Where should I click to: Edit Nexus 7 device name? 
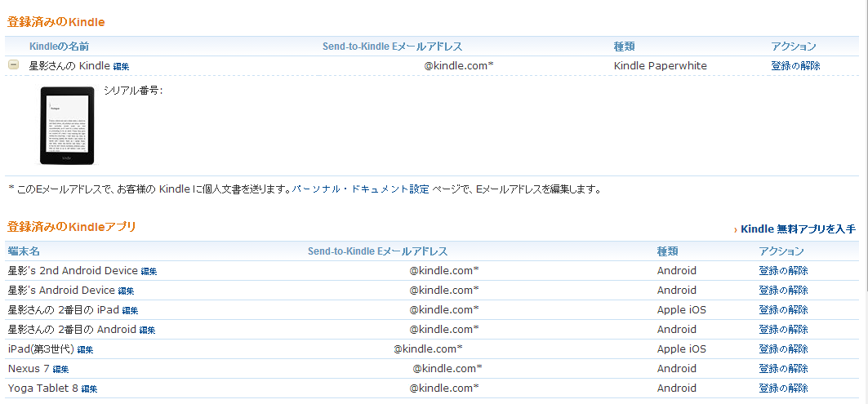pyautogui.click(x=61, y=369)
